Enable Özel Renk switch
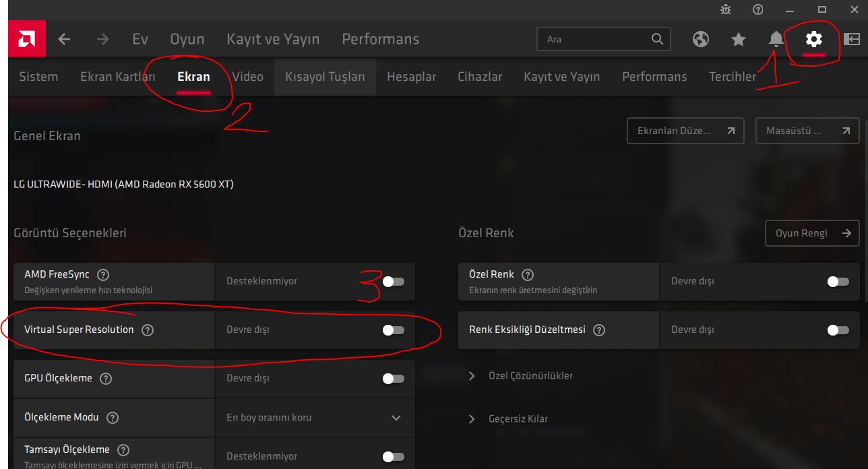This screenshot has width=868, height=469. click(838, 281)
